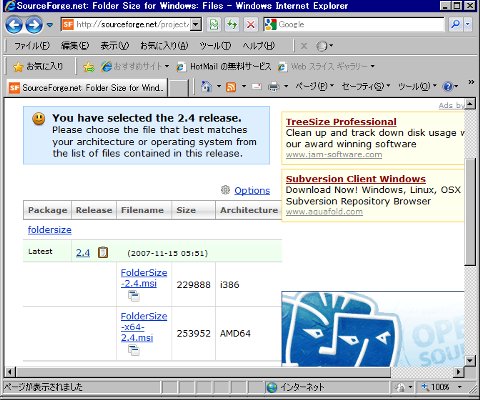480x400 pixels.
Task: Expand the address bar URL history dropdown
Action: click(196, 24)
